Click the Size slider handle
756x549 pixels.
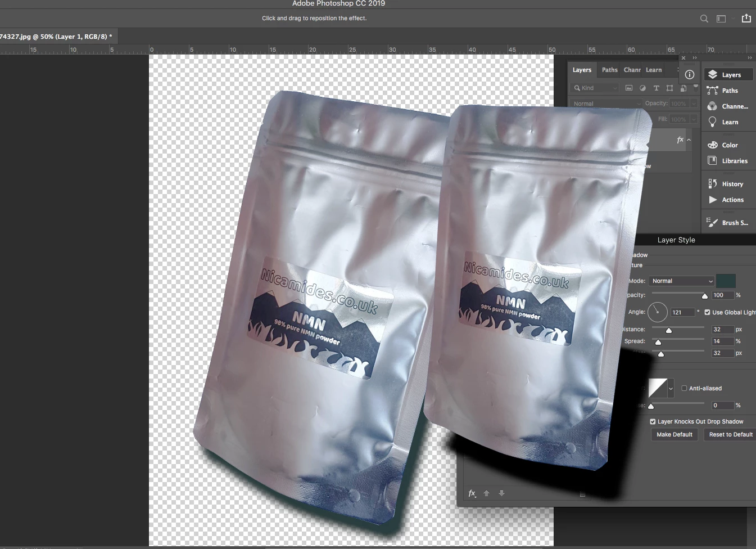[x=661, y=354]
